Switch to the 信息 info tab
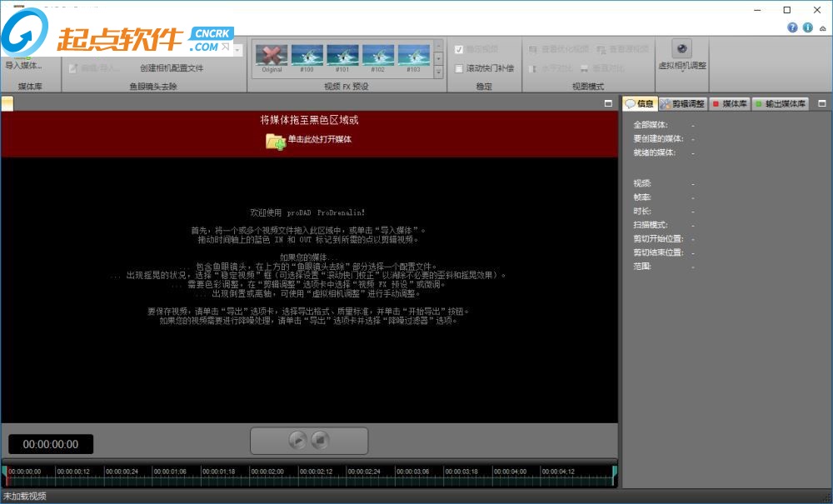 (x=640, y=103)
